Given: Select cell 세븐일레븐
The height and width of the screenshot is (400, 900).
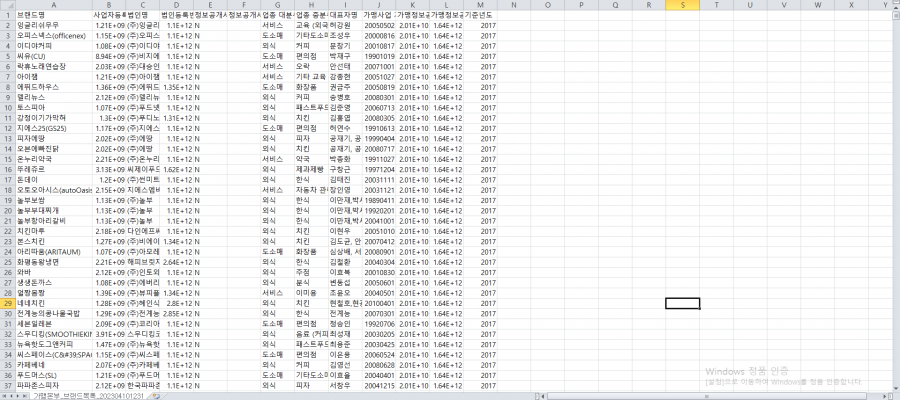Looking at the screenshot, I should click(x=53, y=324).
